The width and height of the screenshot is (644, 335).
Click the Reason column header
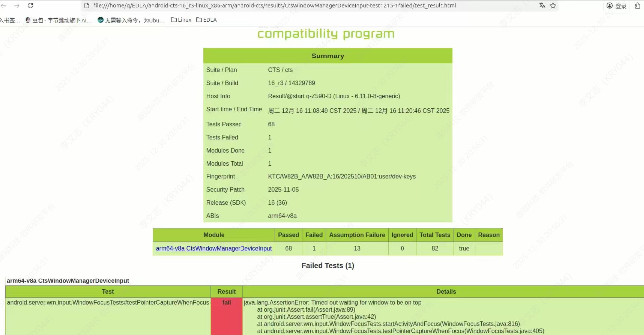[x=489, y=235]
